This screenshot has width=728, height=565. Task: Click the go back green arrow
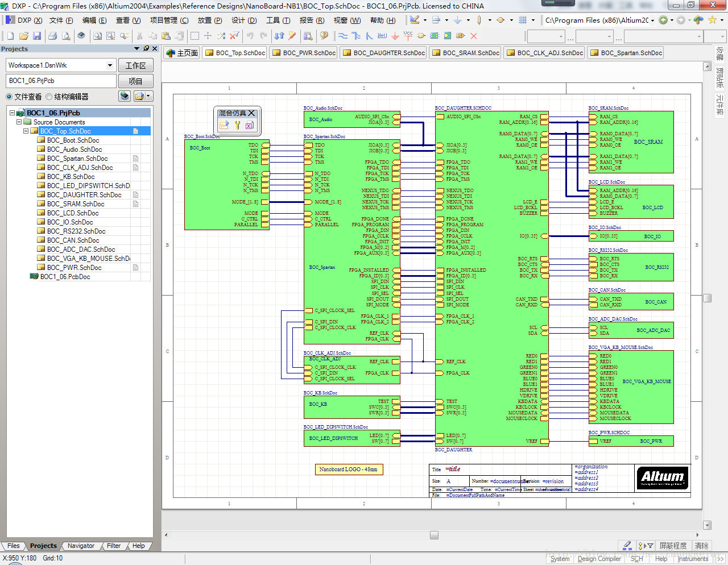(x=663, y=20)
